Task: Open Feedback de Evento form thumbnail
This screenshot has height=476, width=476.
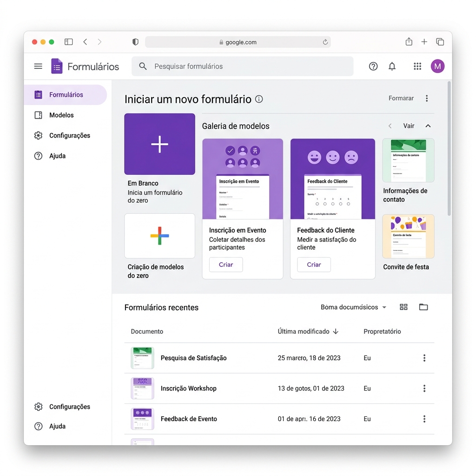Action: point(142,419)
